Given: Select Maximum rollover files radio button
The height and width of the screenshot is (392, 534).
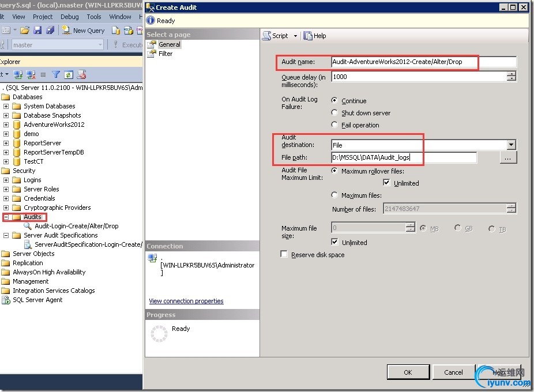Looking at the screenshot, I should [x=334, y=171].
